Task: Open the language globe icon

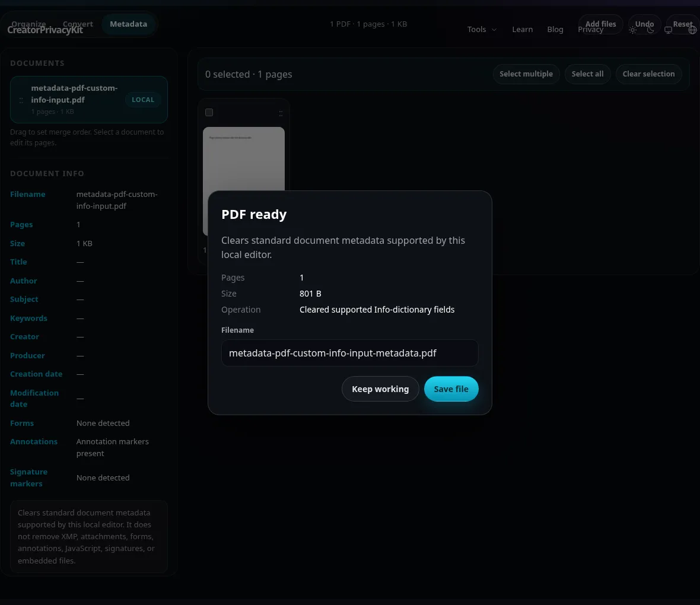Action: 692,30
